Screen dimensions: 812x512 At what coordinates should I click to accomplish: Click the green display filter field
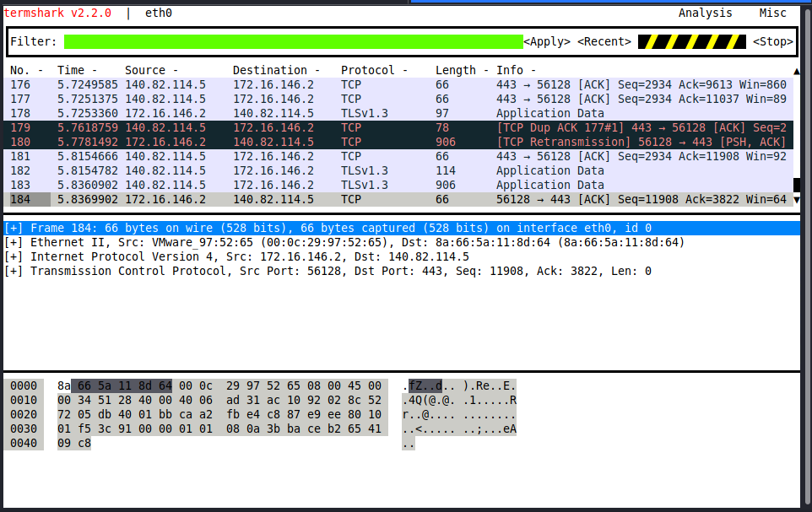293,41
